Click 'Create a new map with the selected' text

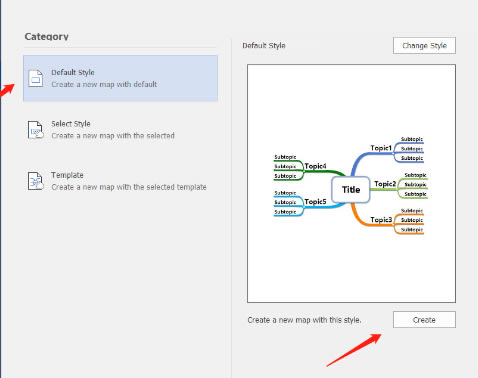point(113,136)
